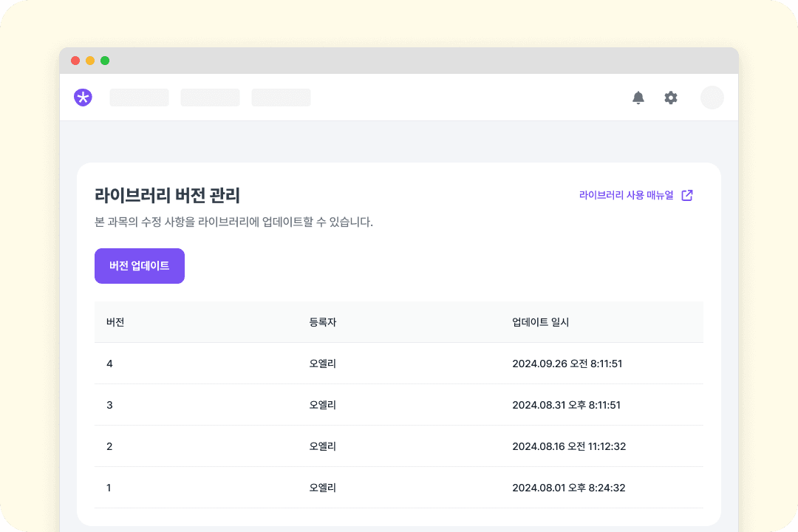Click the description text under heading

coord(233,222)
